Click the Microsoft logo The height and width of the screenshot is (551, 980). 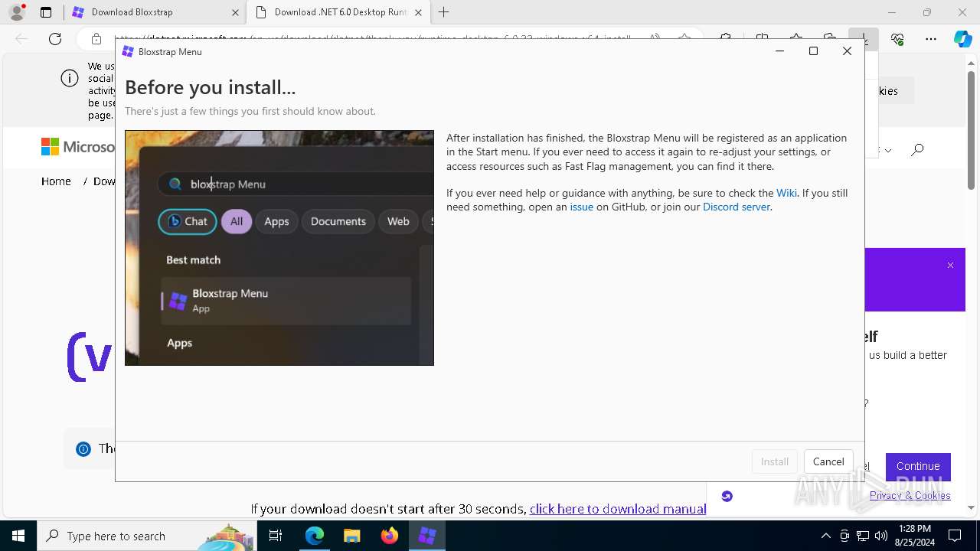(77, 147)
